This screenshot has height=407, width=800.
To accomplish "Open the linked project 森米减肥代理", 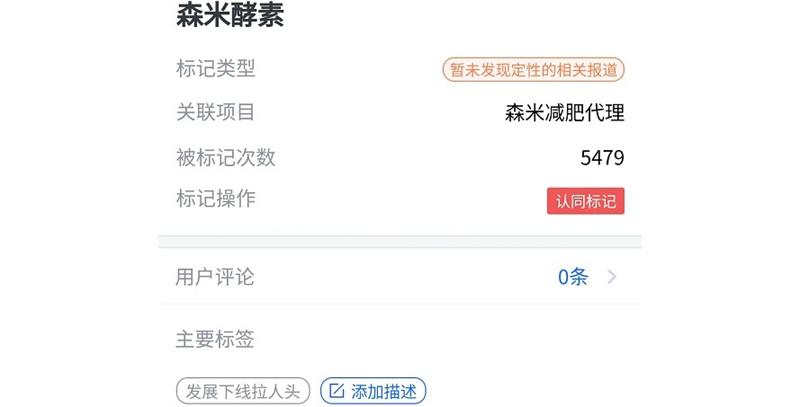I will [x=564, y=113].
